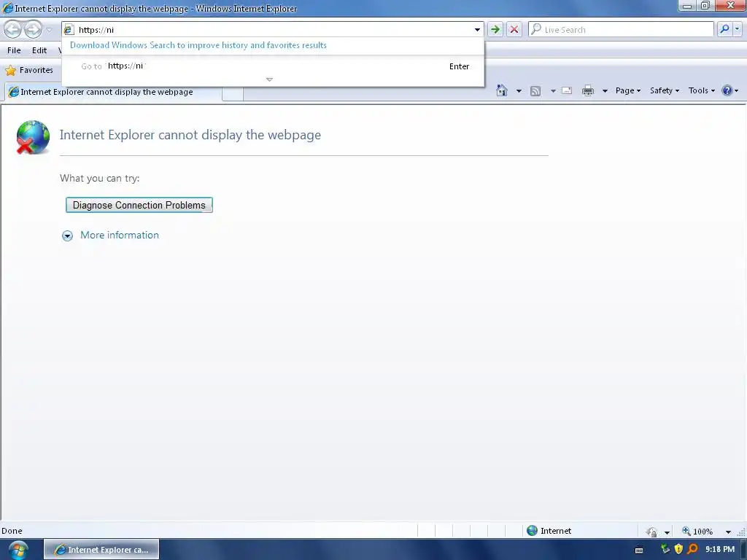Viewport: 747px width, 560px height.
Task: Open the Home button dropdown arrow
Action: tap(519, 91)
